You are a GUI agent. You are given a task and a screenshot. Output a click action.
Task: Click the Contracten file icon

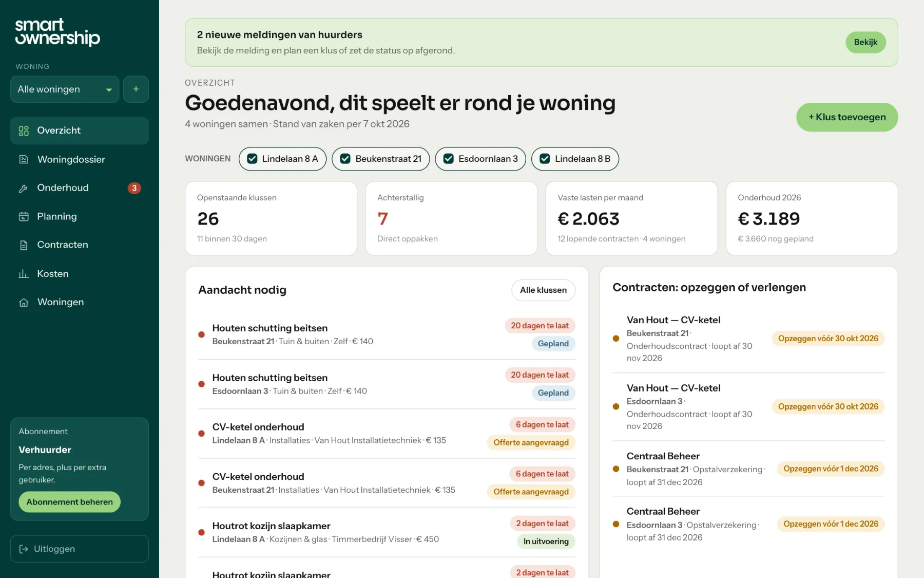pos(24,245)
